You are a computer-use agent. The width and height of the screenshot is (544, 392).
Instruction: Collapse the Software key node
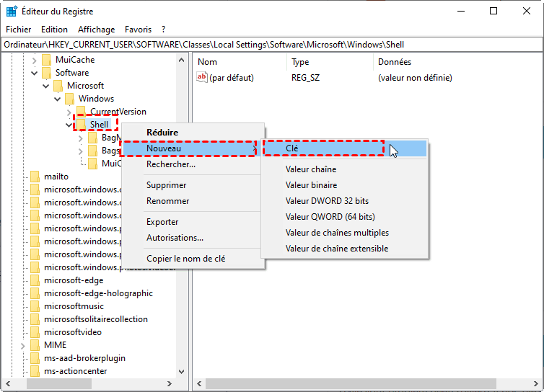tap(34, 73)
